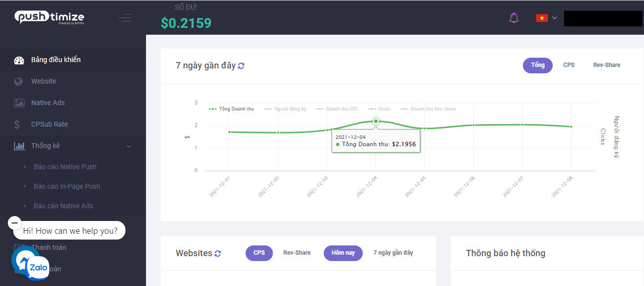The image size is (644, 286).
Task: Click the 2021-12-08 data point
Action: (x=571, y=127)
